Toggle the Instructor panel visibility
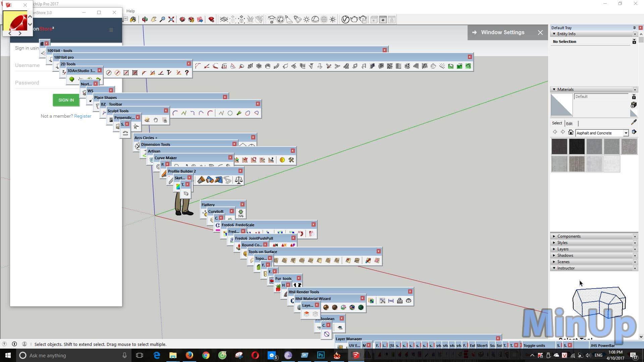The image size is (644, 362). pyautogui.click(x=555, y=268)
